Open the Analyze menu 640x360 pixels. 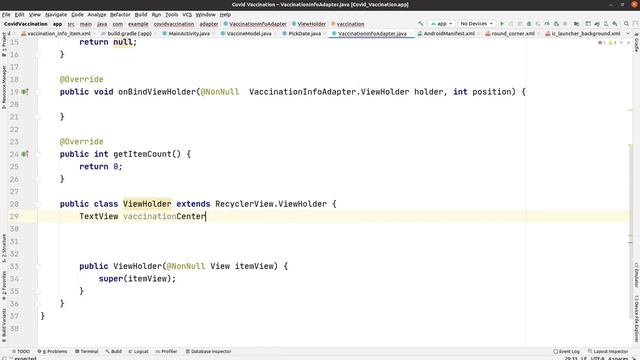click(97, 14)
